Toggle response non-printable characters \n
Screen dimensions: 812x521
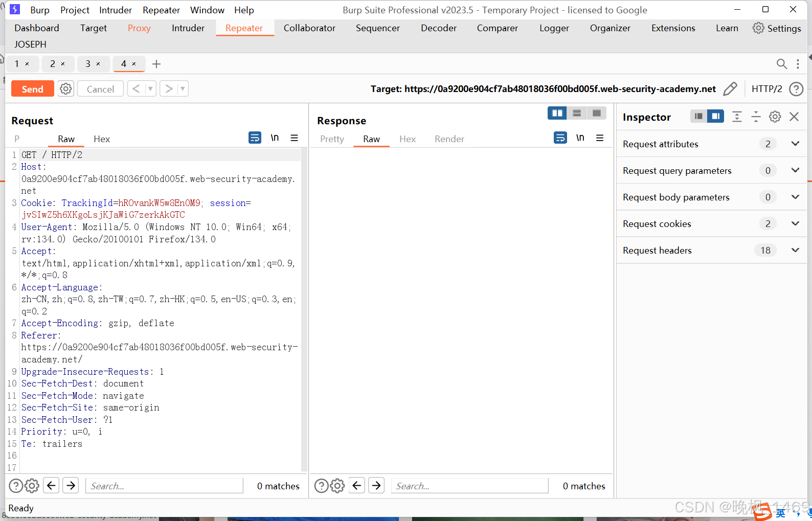point(580,138)
